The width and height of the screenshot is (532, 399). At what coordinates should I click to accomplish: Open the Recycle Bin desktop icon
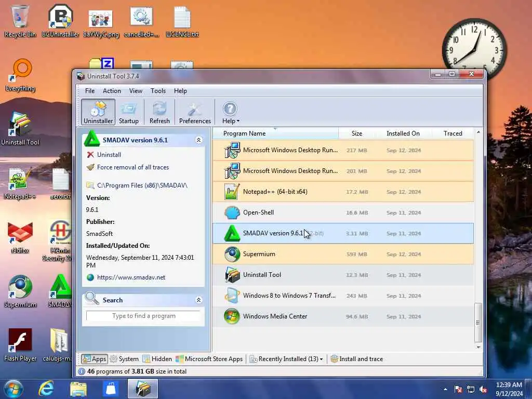pos(20,21)
